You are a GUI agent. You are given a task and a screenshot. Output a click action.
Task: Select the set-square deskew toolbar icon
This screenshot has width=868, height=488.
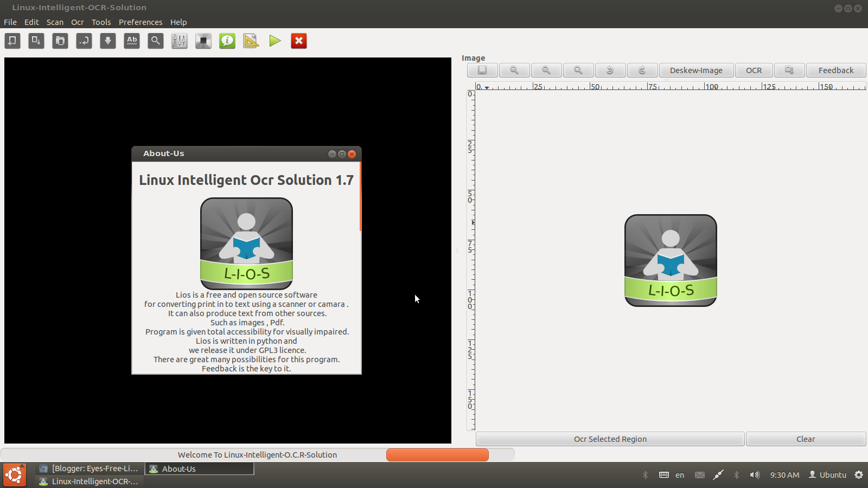(x=251, y=41)
